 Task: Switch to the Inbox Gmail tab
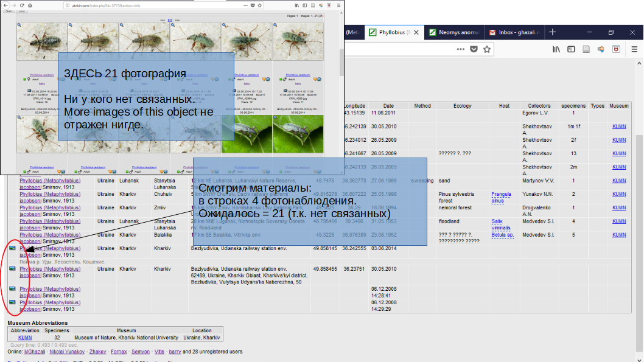click(514, 32)
